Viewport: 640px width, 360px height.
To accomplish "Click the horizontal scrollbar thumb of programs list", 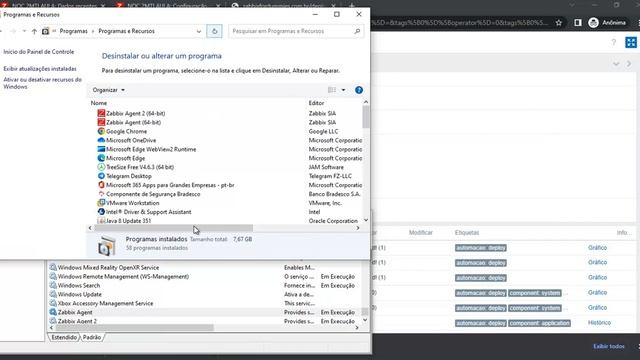I will point(173,228).
